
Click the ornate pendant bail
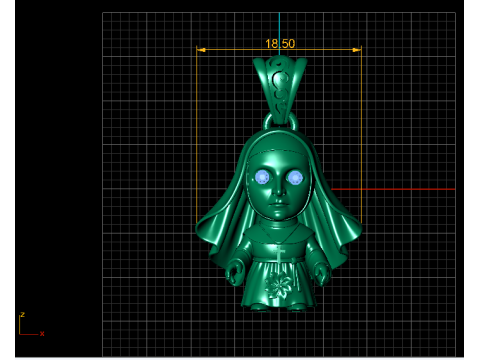tap(280, 90)
